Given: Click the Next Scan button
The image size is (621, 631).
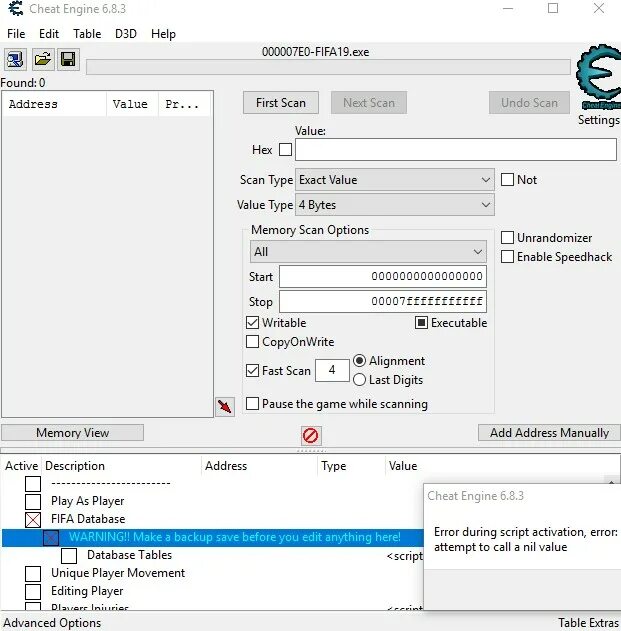Looking at the screenshot, I should [x=369, y=103].
